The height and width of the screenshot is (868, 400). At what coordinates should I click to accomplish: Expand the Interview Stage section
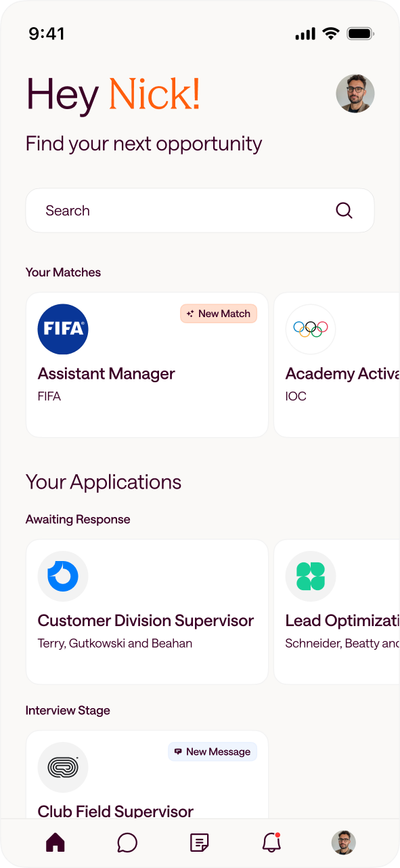(x=68, y=710)
